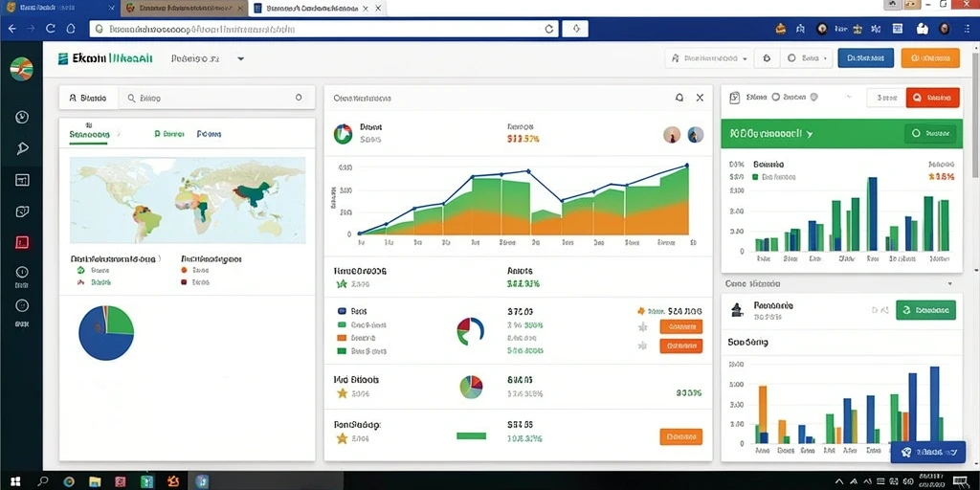980x490 pixels.
Task: Open the gauge icon in the left sidebar
Action: point(21,117)
